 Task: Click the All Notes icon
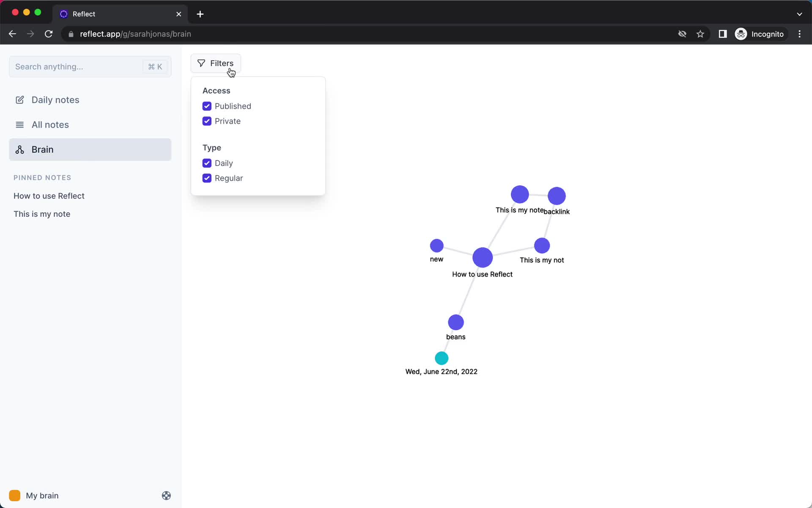[19, 124]
